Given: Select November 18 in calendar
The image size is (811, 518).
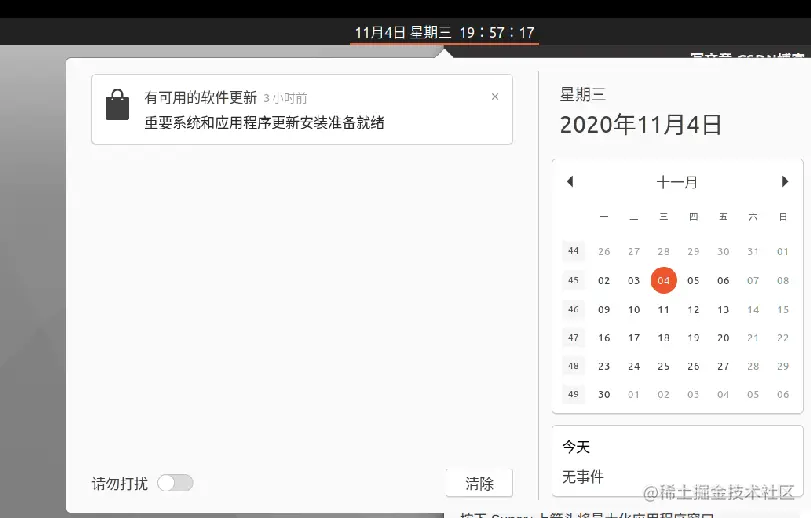Looking at the screenshot, I should tap(664, 338).
